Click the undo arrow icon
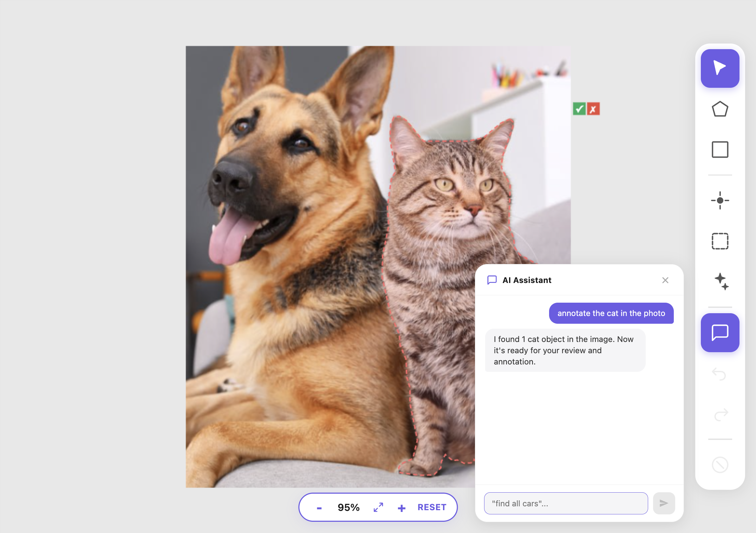The image size is (756, 533). pos(719,374)
